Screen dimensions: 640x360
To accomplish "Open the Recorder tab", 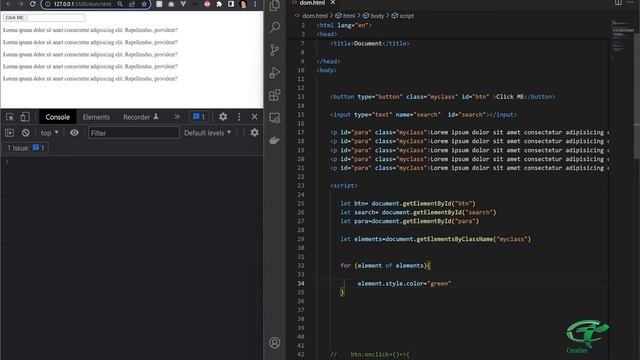I will (140, 117).
